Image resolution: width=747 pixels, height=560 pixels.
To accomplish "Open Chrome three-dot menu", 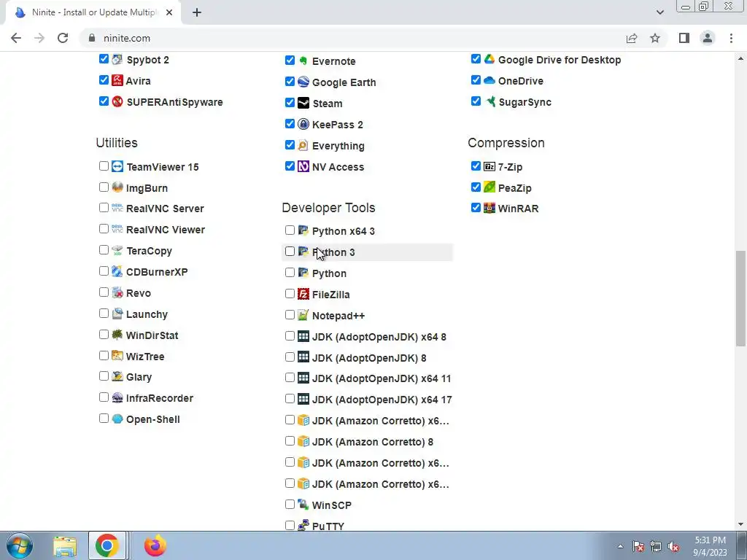I will tap(731, 38).
